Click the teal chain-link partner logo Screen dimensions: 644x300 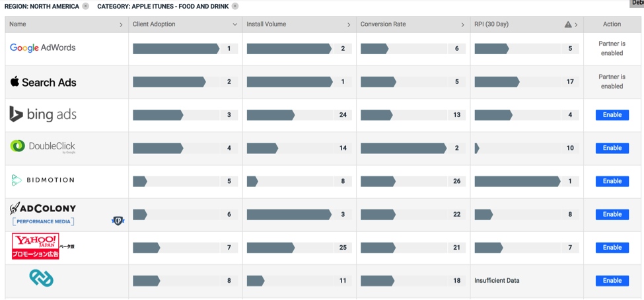pos(42,278)
